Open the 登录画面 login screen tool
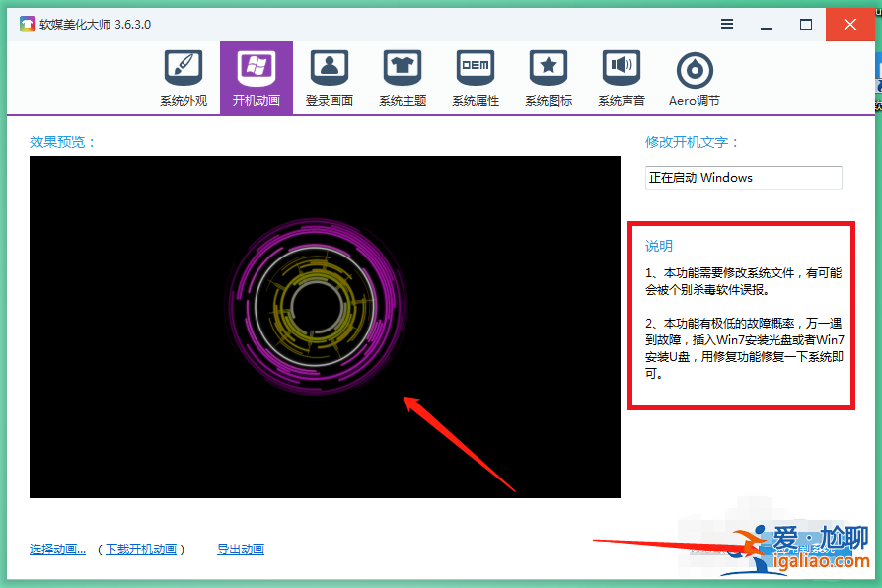The height and width of the screenshot is (588, 882). [329, 77]
